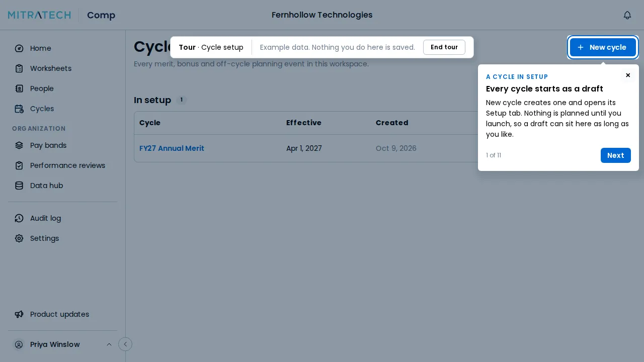The image size is (644, 362).
Task: View the Audit log
Action: (x=62, y=218)
